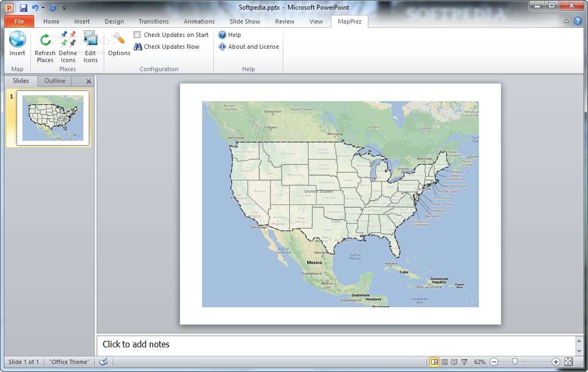Switch to Normal view icon
The width and height of the screenshot is (588, 372).
434,362
